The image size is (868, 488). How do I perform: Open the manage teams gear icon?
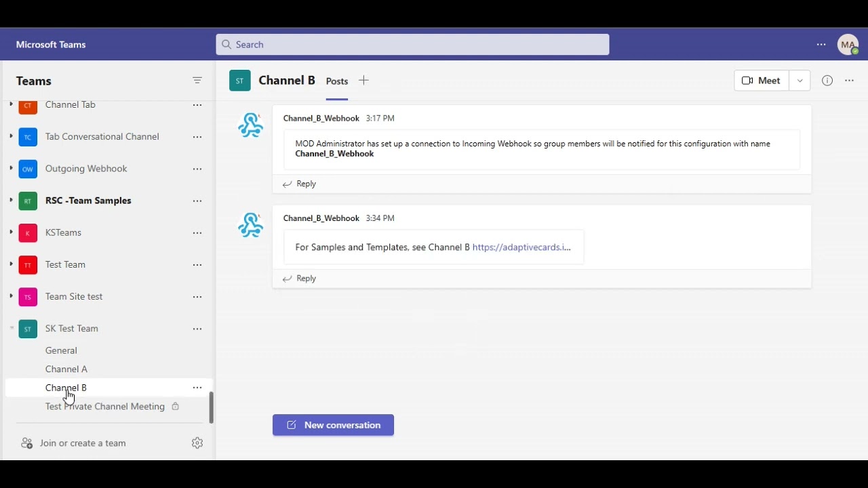pyautogui.click(x=197, y=443)
